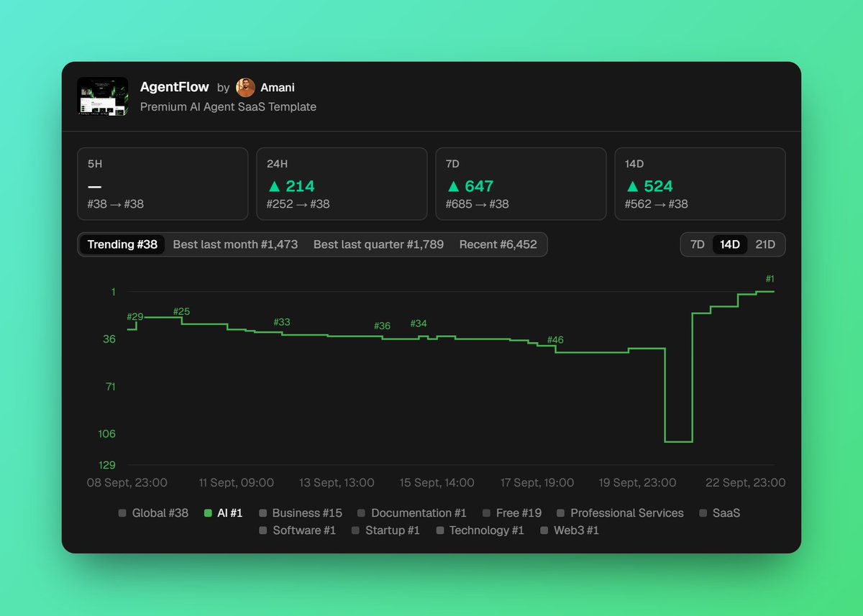863x616 pixels.
Task: Toggle the Startup #1 legend series
Action: (x=386, y=530)
